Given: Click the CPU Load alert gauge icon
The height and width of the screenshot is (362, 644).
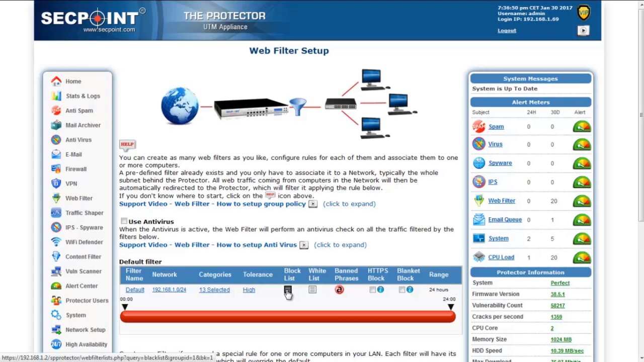Looking at the screenshot, I should coord(582,257).
